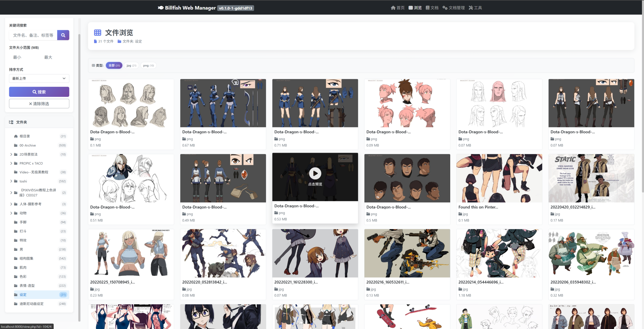This screenshot has width=644, height=329.
Task: Expand the toshi folder in the tree
Action: pyautogui.click(x=11, y=181)
